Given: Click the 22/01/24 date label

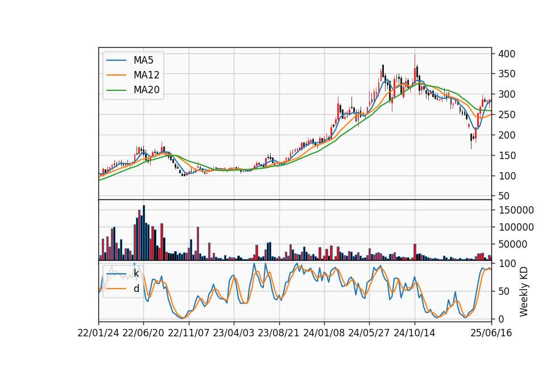Looking at the screenshot, I should 98,333.
